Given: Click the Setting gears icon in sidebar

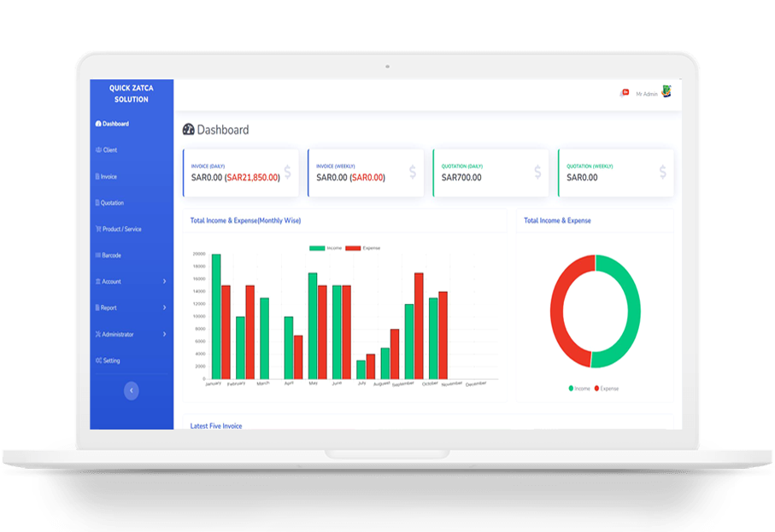Looking at the screenshot, I should point(99,360).
